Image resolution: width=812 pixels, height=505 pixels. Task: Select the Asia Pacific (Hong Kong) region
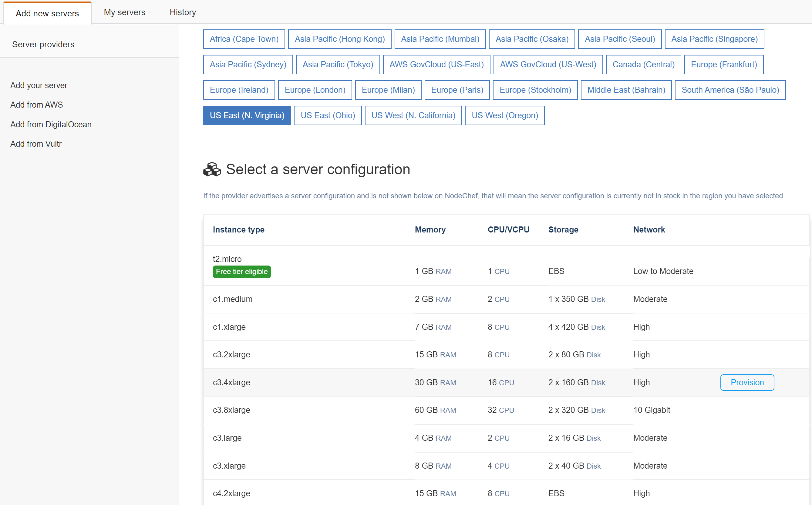click(339, 39)
